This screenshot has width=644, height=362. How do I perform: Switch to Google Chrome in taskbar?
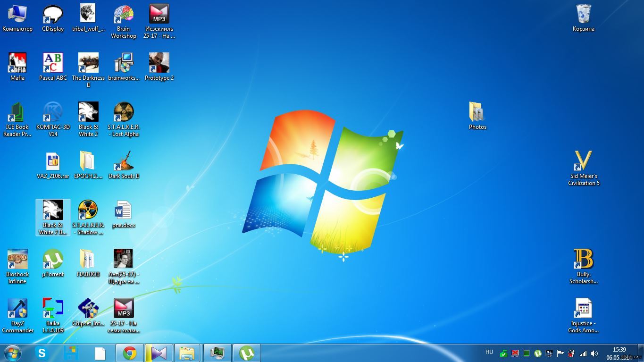(x=130, y=353)
